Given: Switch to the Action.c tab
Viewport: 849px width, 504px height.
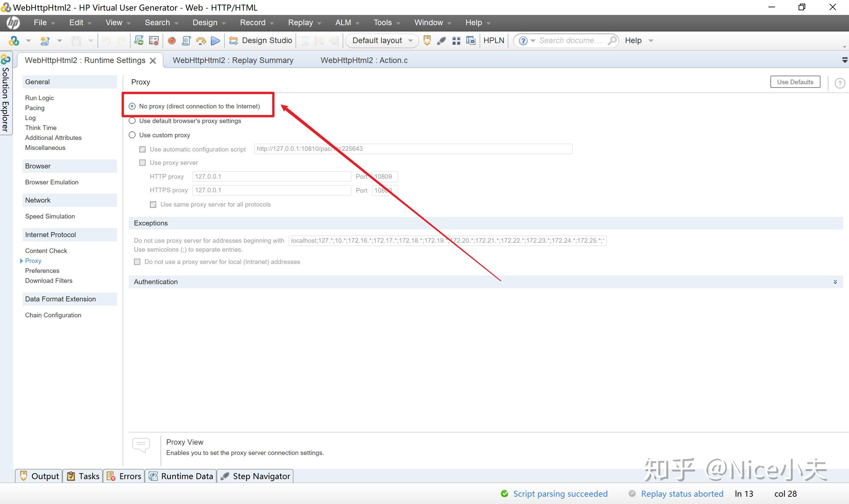Looking at the screenshot, I should 364,60.
